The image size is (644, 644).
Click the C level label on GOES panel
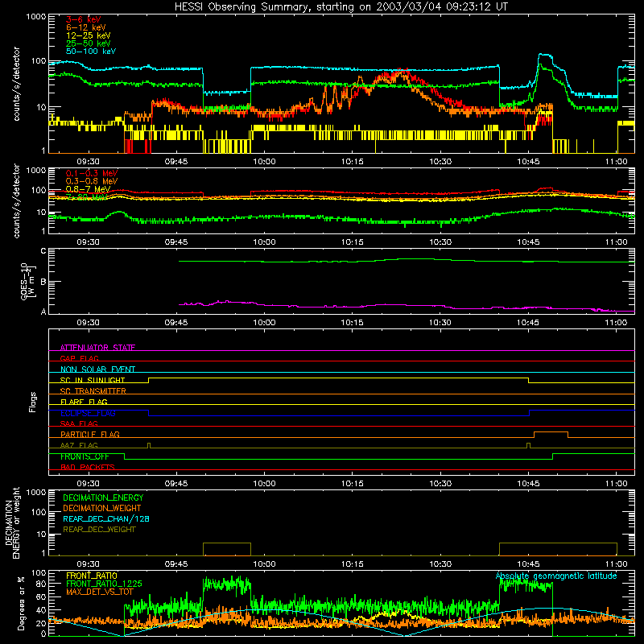pyautogui.click(x=43, y=251)
